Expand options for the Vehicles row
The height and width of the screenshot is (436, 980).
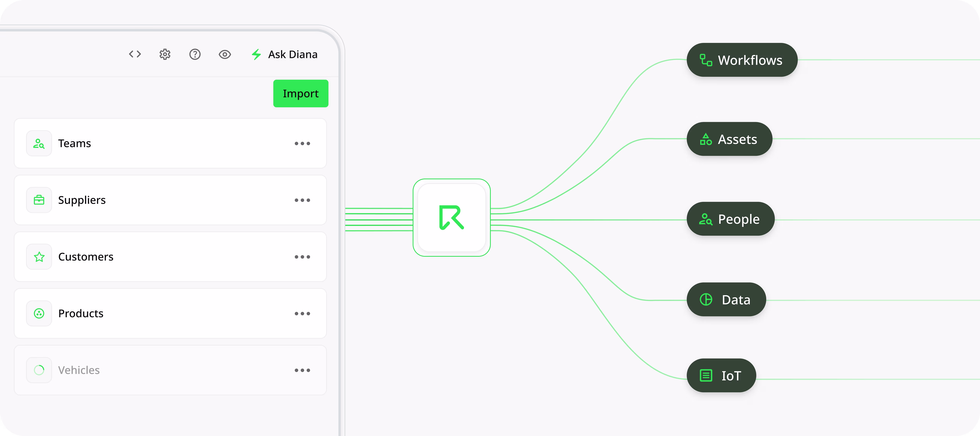pos(302,370)
